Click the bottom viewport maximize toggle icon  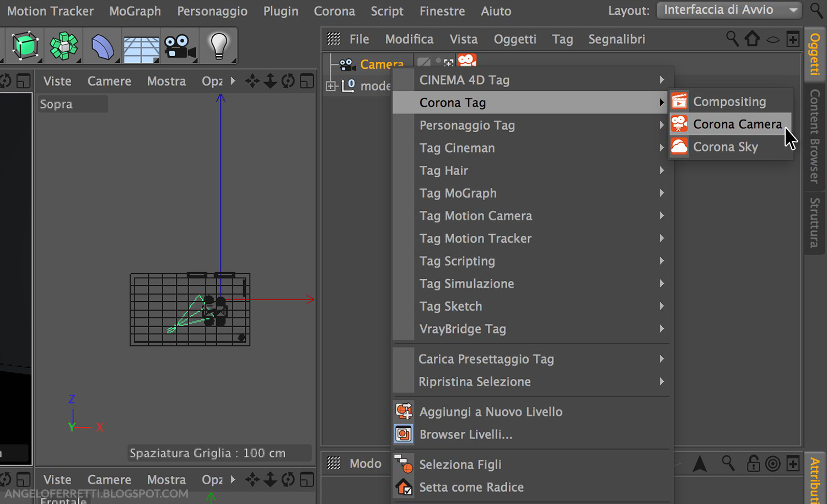click(x=307, y=480)
